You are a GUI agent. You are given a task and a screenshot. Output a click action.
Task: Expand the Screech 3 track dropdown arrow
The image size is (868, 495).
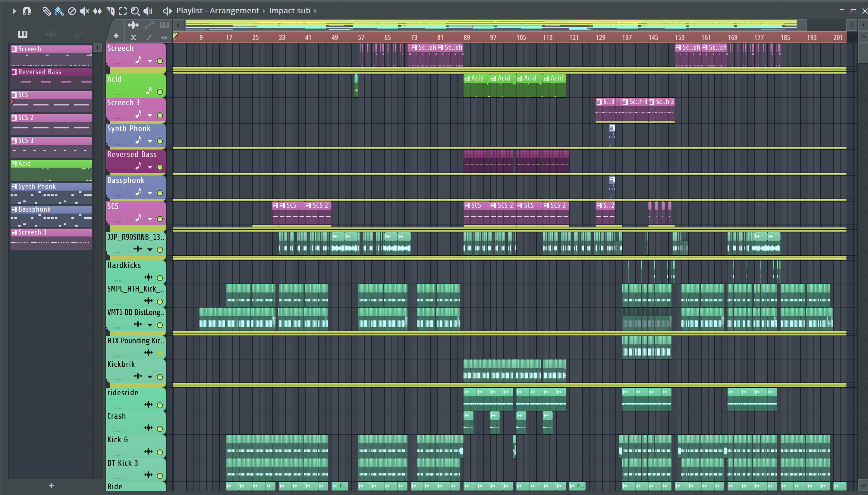(x=150, y=115)
